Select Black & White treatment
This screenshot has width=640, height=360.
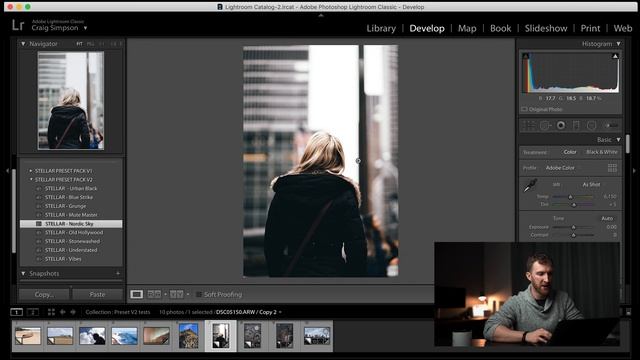[602, 152]
